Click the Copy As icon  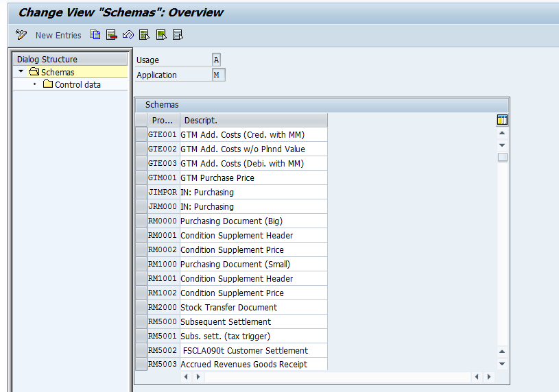pyautogui.click(x=95, y=35)
